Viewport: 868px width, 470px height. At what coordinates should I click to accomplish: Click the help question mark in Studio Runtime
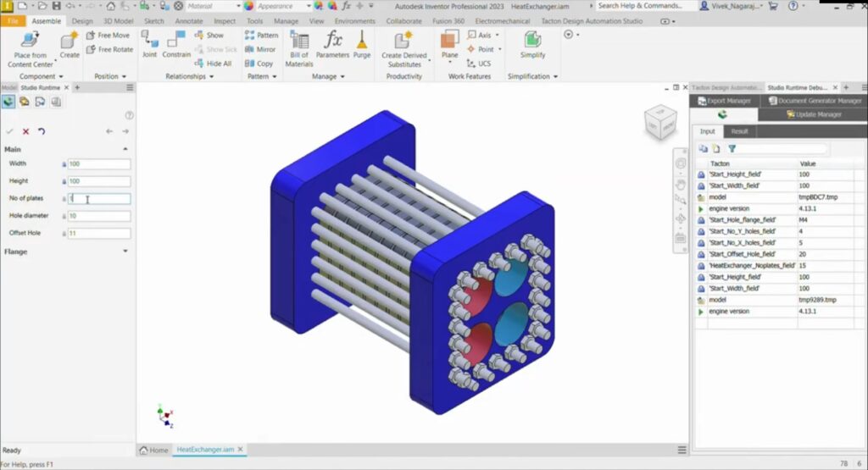click(x=129, y=115)
